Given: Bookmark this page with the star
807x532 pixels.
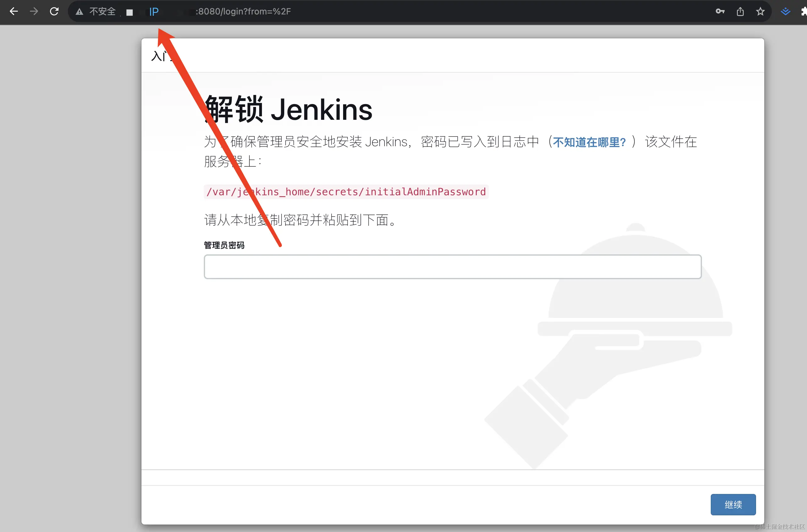Looking at the screenshot, I should coord(760,12).
